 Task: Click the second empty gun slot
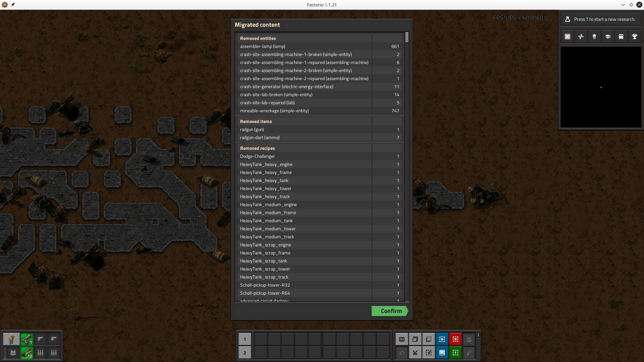[40, 339]
